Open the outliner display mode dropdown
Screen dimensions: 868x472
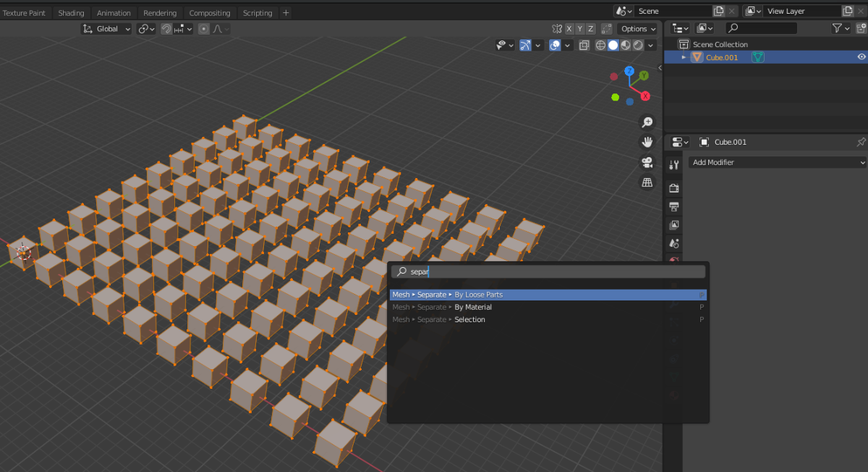(705, 28)
